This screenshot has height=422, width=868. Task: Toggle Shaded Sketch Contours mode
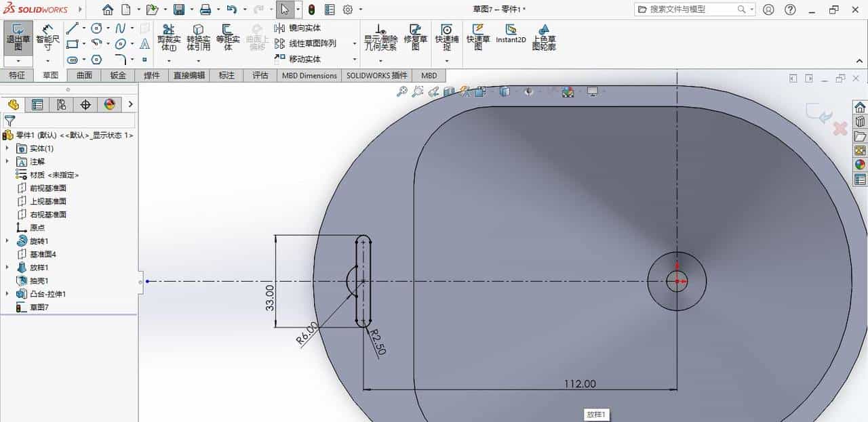coord(545,37)
